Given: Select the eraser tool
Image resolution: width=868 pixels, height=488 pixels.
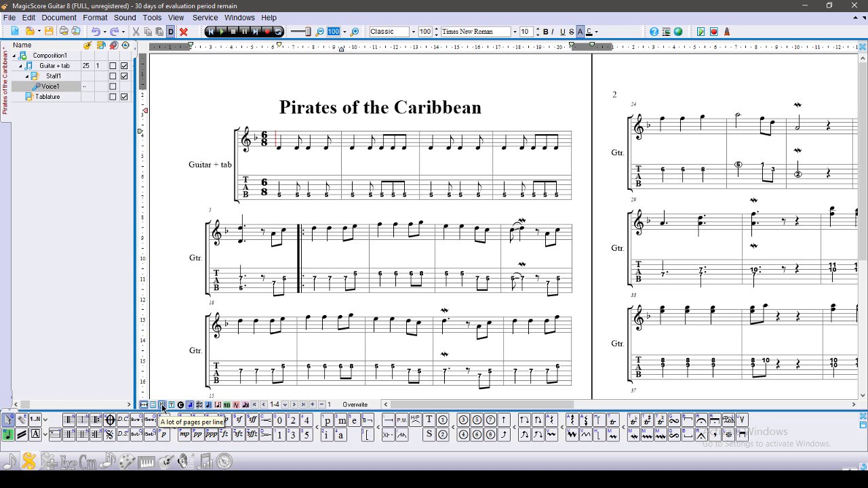Looking at the screenshot, I should [22, 420].
